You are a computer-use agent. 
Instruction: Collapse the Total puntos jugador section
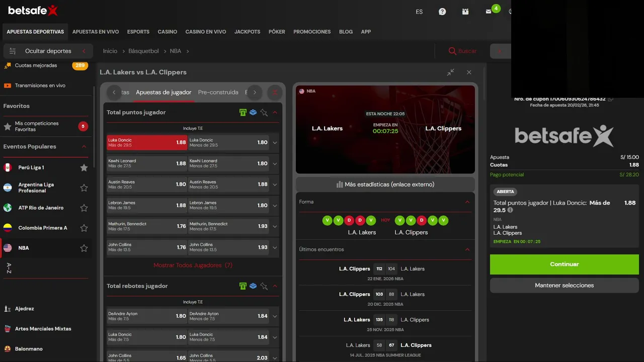click(x=275, y=113)
